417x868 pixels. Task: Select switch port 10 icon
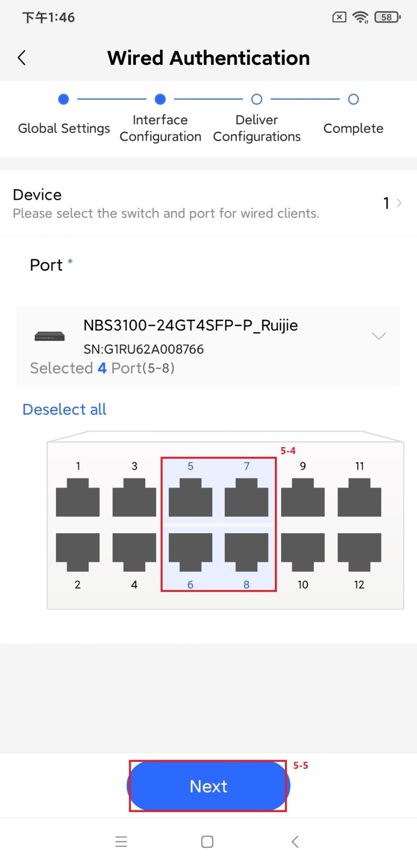coord(303,552)
